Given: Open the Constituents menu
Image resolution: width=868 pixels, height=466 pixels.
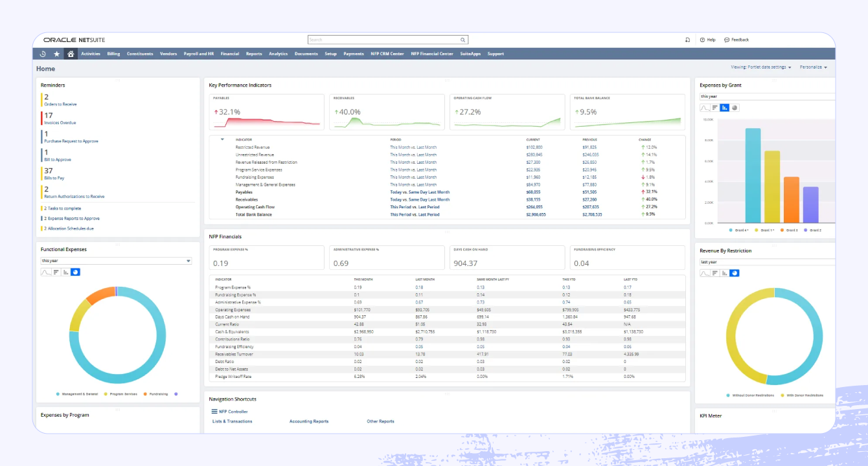Looking at the screenshot, I should (140, 54).
